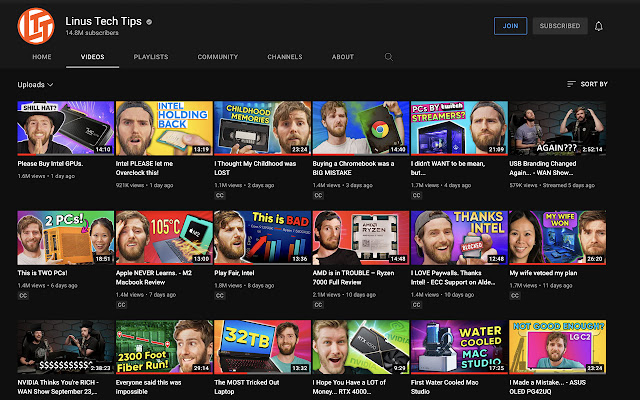Open the 'CHILDHOOD MEMORIES' VHS thumbnail

pos(262,128)
